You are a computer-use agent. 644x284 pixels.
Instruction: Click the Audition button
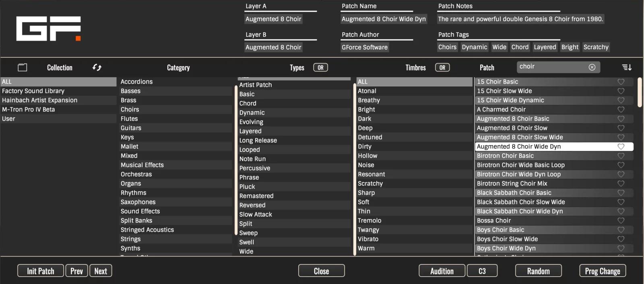442,271
